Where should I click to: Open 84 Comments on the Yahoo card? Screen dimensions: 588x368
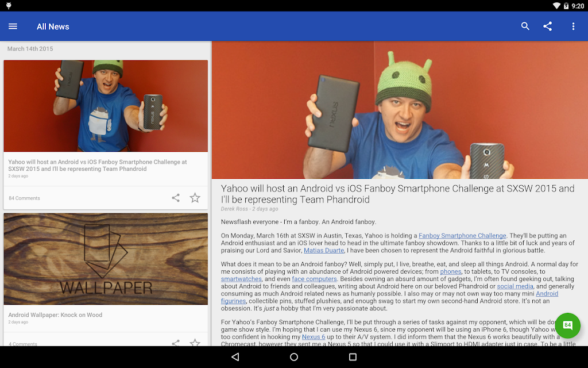24,198
